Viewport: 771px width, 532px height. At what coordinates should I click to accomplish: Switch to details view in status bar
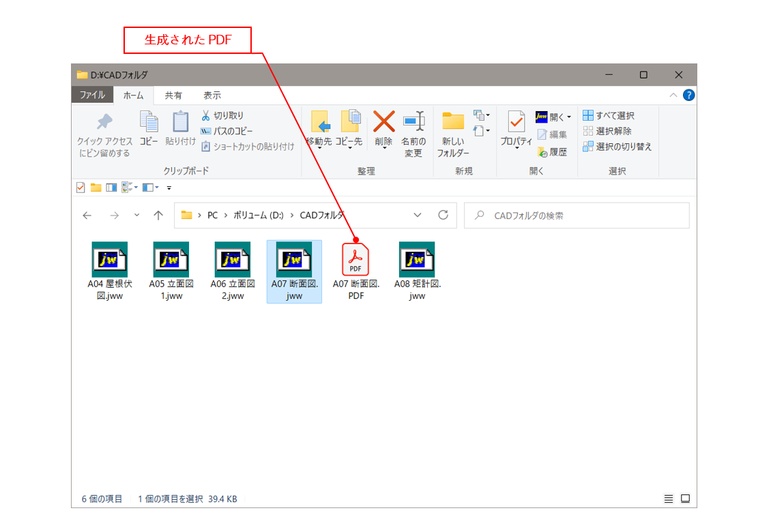[669, 499]
